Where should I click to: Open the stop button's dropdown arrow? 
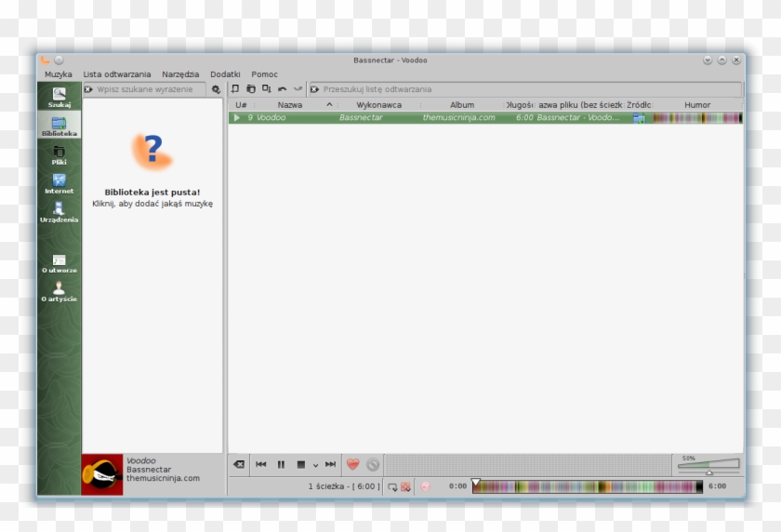[x=315, y=465]
